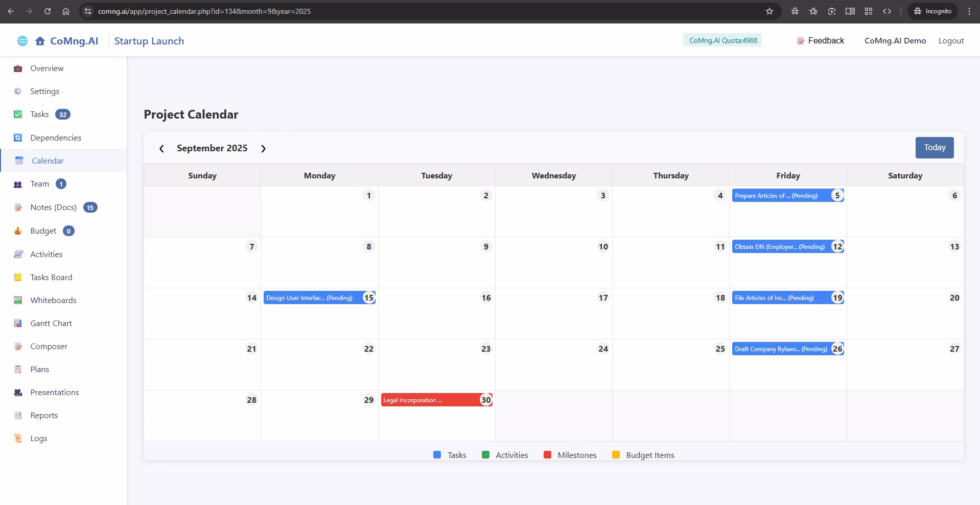This screenshot has height=505, width=980.
Task: Click the Wednesday column header
Action: click(554, 175)
